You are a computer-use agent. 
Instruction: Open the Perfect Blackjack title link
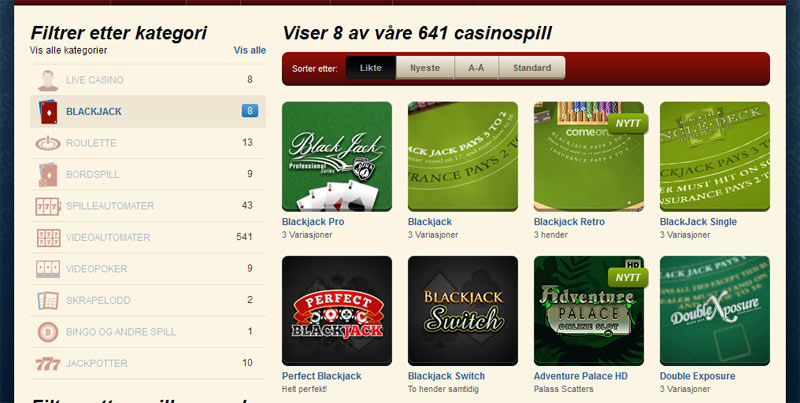[321, 376]
